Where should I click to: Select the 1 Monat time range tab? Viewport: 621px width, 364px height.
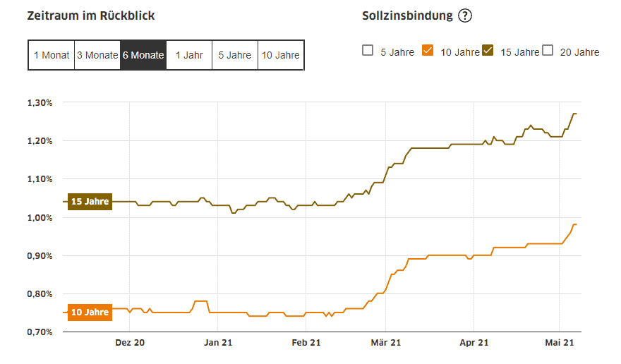(52, 55)
